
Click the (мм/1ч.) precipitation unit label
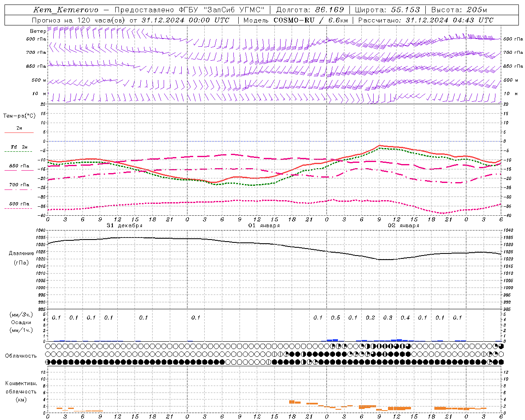[x=21, y=330]
